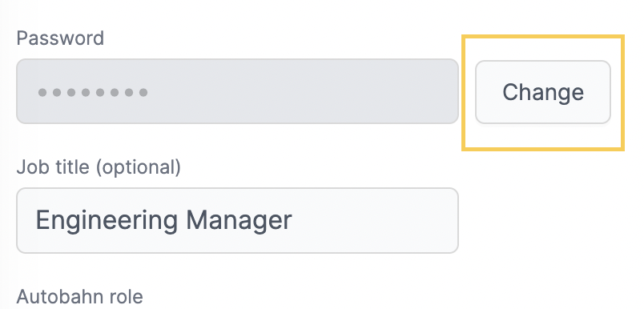The width and height of the screenshot is (644, 309).
Task: Click the word Engineering in job title
Action: pyautogui.click(x=107, y=221)
